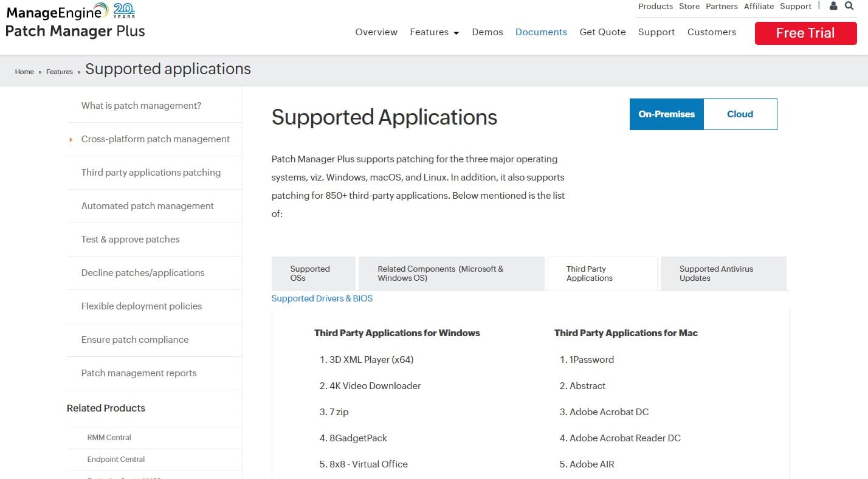Open RMM Central related product
868x479 pixels.
point(109,438)
